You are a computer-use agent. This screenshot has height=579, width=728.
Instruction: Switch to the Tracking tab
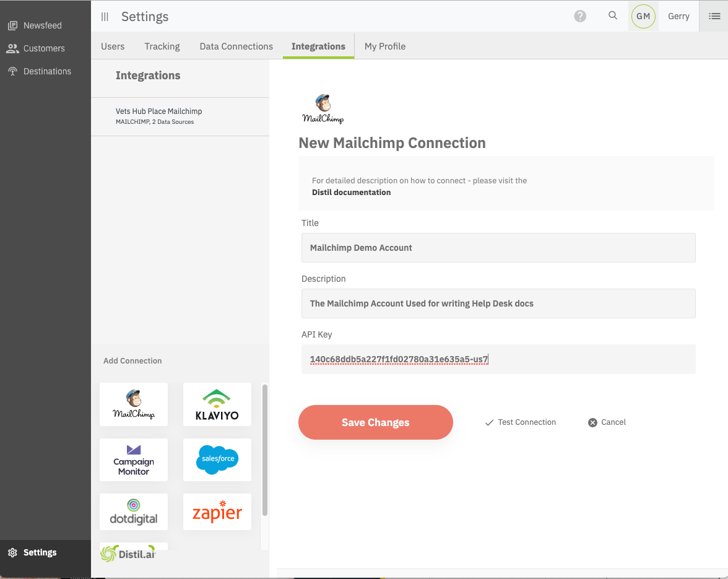tap(162, 46)
